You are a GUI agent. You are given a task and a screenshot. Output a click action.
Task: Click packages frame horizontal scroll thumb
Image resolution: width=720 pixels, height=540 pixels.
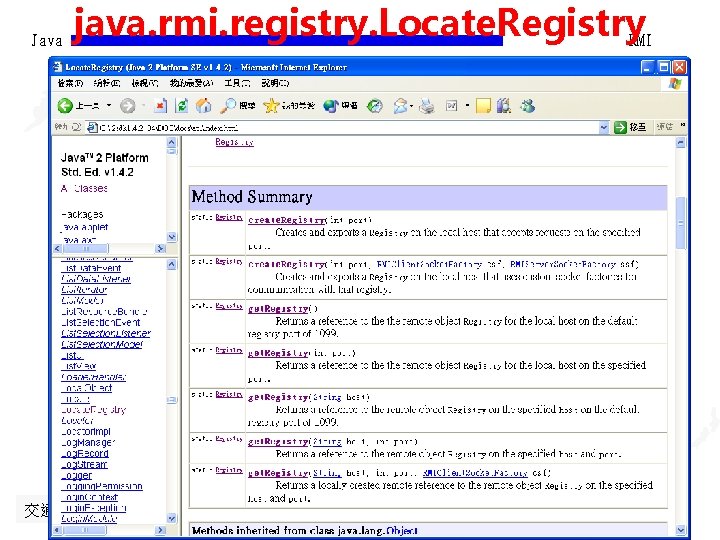[x=85, y=248]
